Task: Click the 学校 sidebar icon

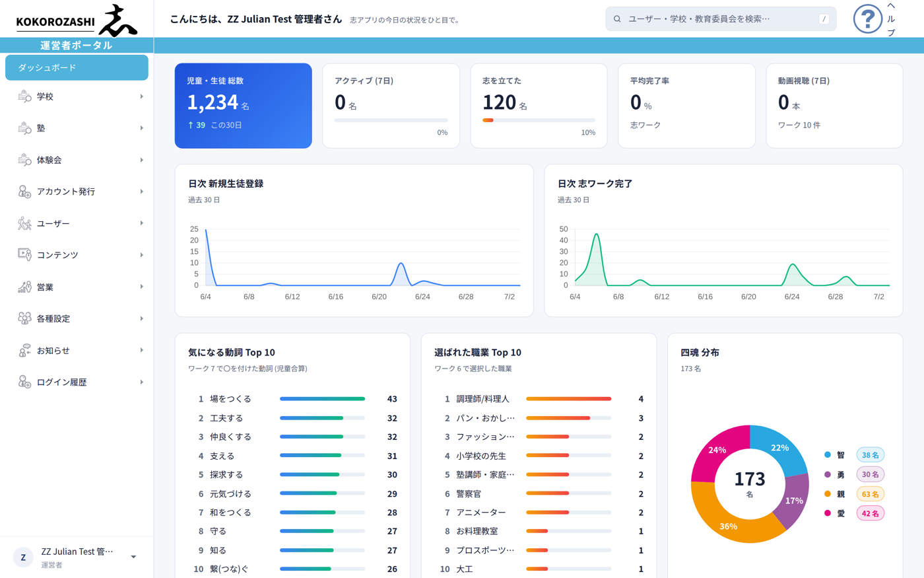Action: [x=24, y=96]
